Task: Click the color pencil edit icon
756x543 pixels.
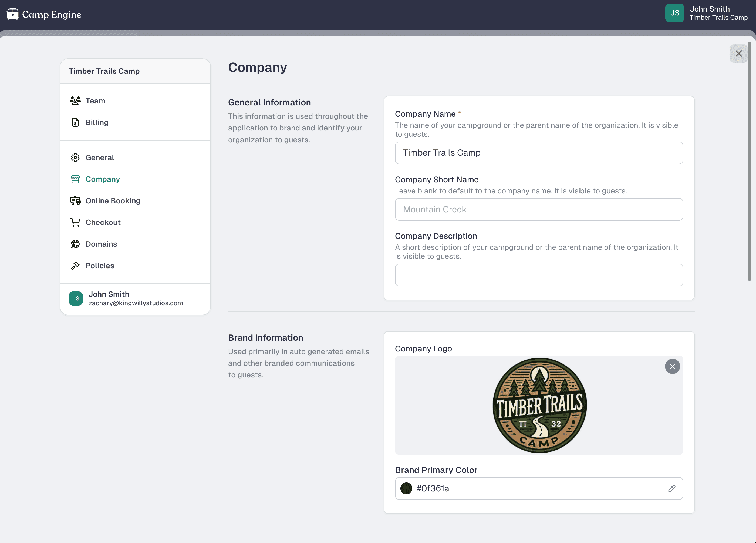Action: (x=672, y=488)
